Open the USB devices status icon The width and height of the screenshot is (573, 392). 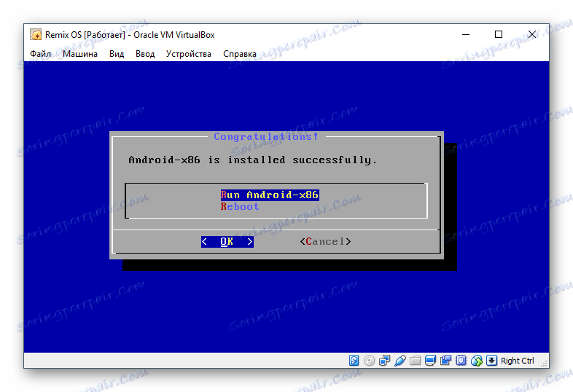400,361
